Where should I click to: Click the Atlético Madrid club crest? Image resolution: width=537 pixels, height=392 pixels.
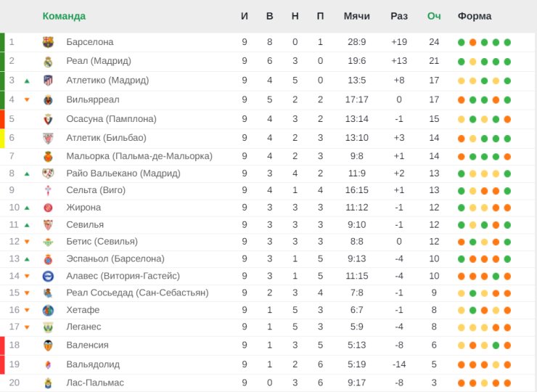(48, 81)
